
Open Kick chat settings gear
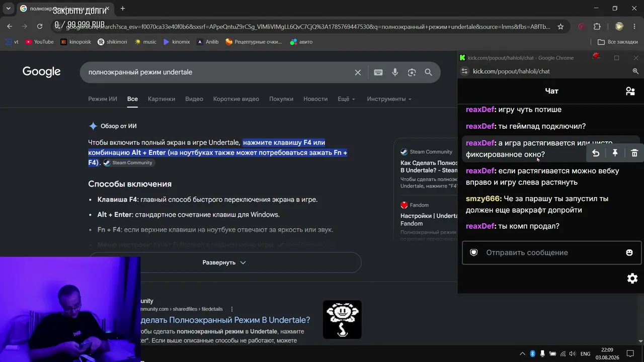632,279
